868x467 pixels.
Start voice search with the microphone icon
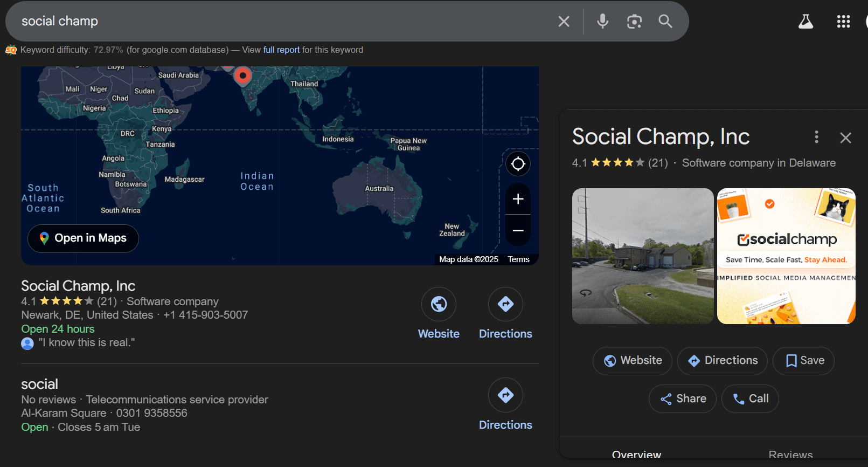click(x=602, y=22)
